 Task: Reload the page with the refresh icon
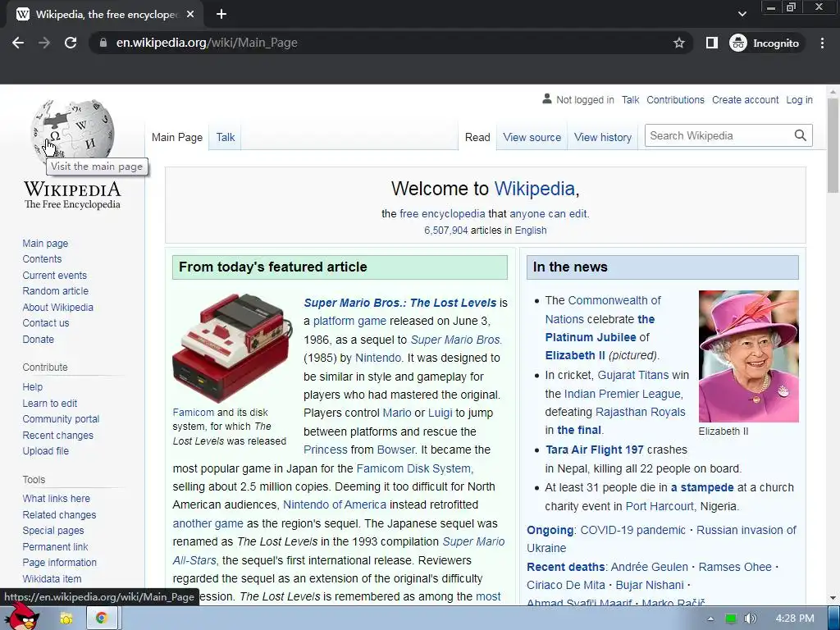[x=71, y=43]
